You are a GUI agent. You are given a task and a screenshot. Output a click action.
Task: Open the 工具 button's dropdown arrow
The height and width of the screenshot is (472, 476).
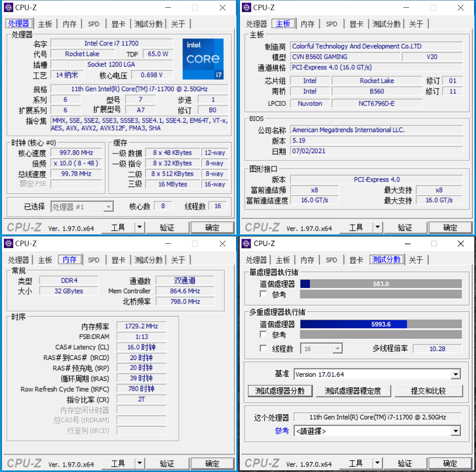(139, 227)
